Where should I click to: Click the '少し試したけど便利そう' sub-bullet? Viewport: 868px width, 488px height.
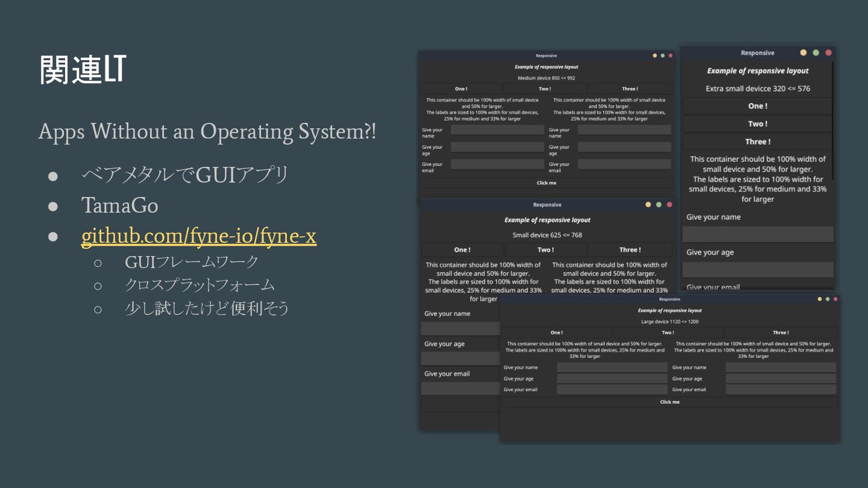click(207, 308)
